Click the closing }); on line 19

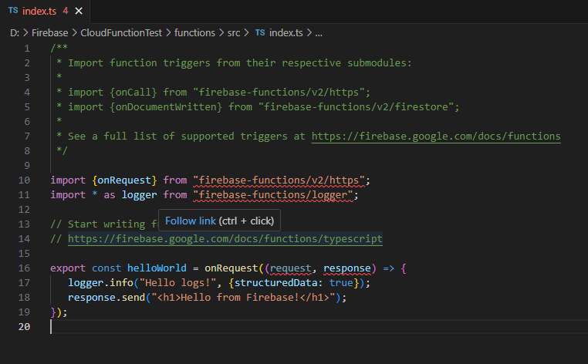[x=59, y=312]
